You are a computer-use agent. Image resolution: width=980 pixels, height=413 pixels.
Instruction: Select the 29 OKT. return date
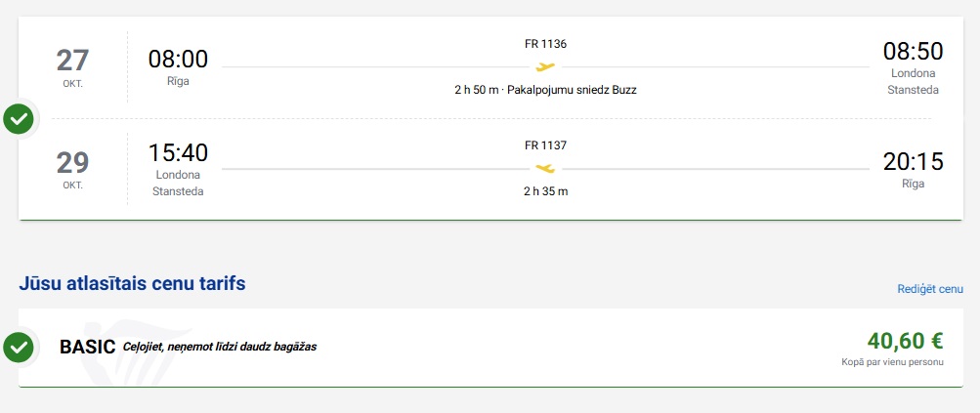pos(72,169)
